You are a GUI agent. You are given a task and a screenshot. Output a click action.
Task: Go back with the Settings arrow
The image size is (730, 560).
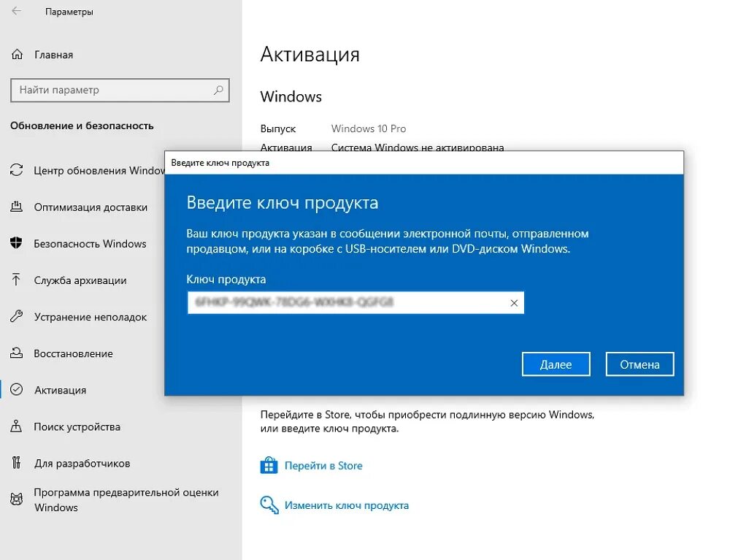pos(17,11)
